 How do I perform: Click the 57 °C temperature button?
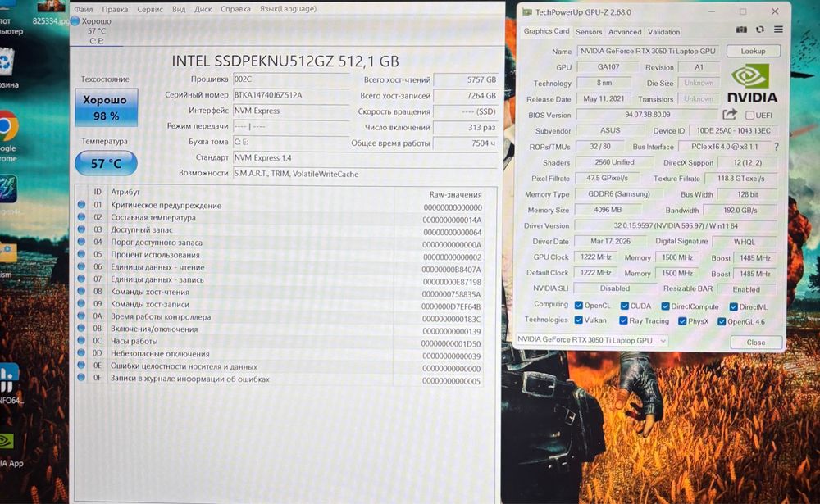tap(106, 163)
